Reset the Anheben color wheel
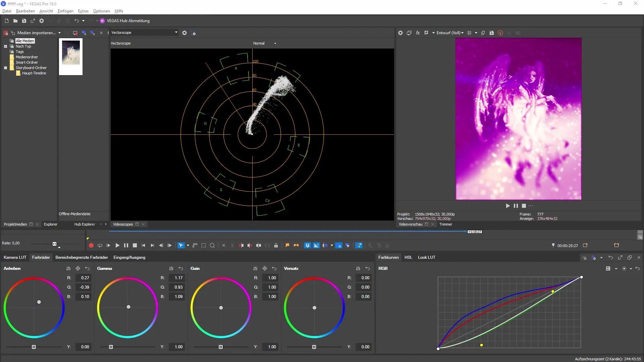The height and width of the screenshot is (362, 644). pyautogui.click(x=87, y=268)
